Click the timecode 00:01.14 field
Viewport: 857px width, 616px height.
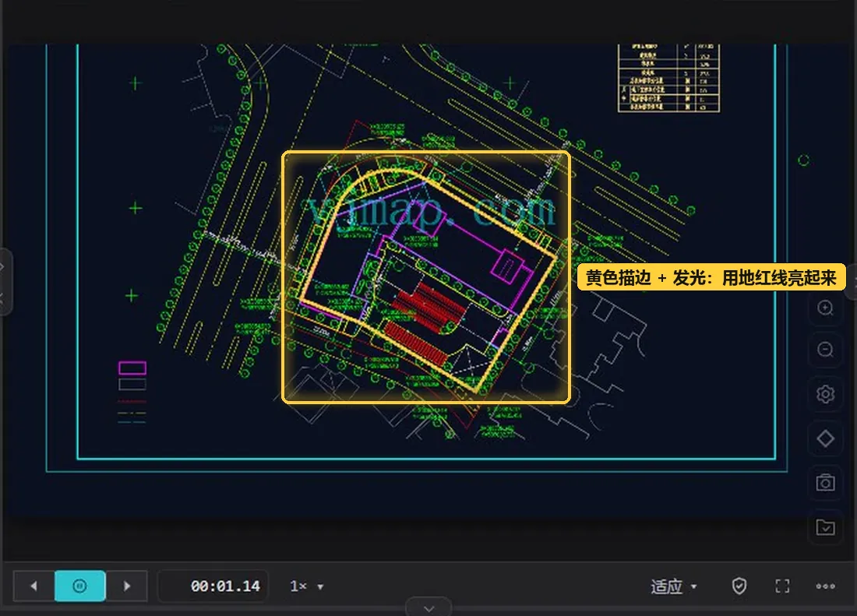(x=213, y=586)
